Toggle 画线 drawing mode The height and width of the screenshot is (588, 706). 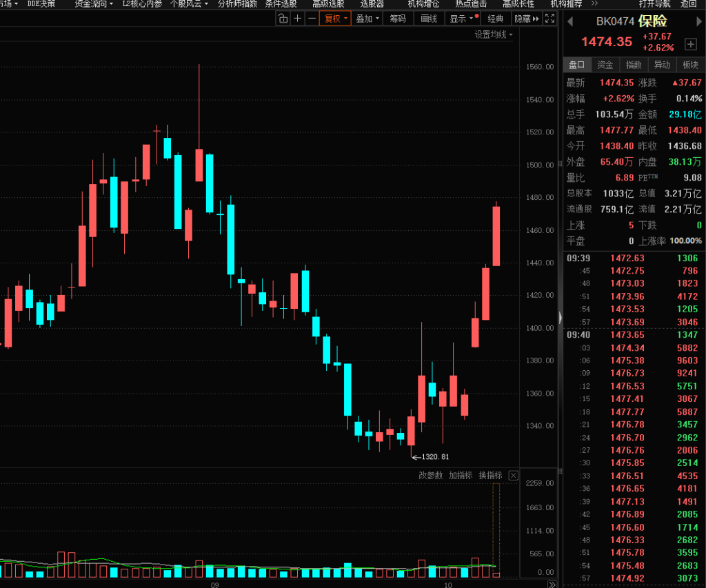(x=429, y=19)
